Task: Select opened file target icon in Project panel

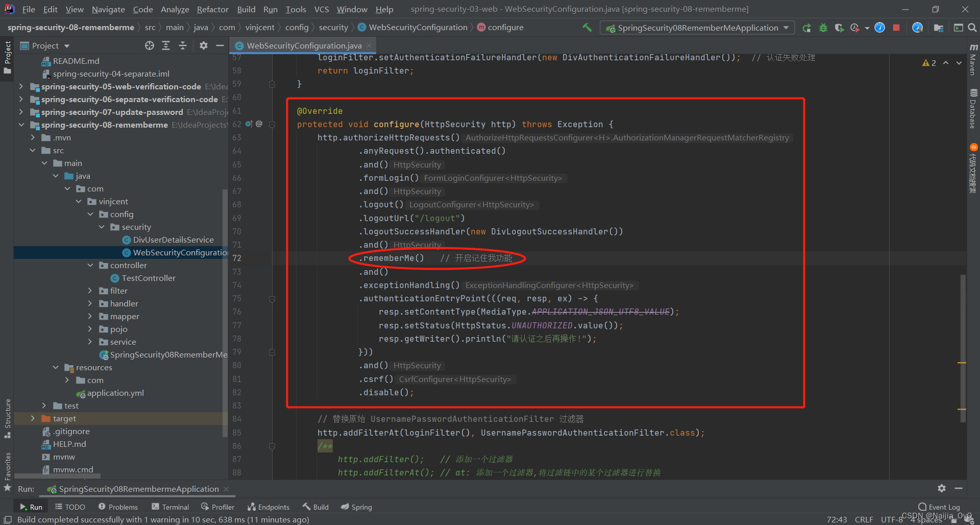Action: (x=149, y=45)
